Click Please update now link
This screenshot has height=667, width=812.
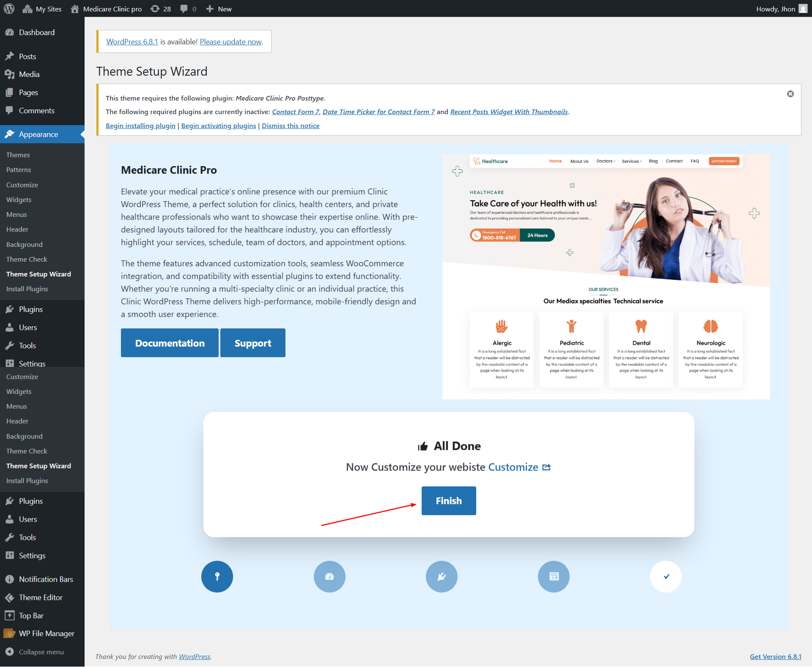[231, 42]
